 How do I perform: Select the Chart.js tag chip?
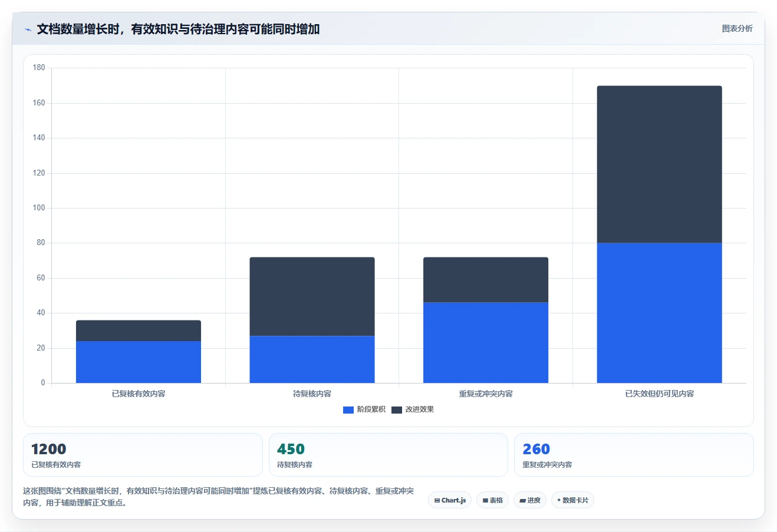pyautogui.click(x=450, y=500)
